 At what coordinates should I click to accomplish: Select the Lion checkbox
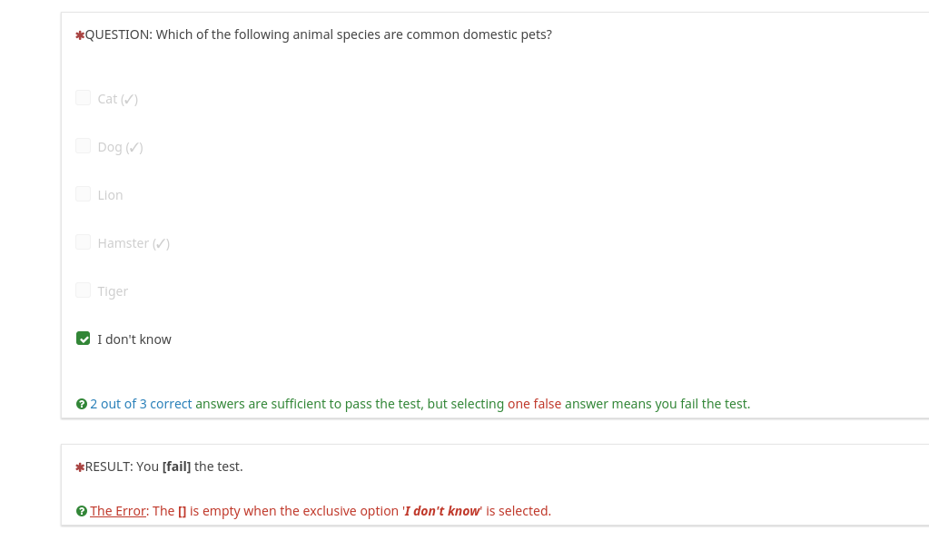tap(84, 194)
